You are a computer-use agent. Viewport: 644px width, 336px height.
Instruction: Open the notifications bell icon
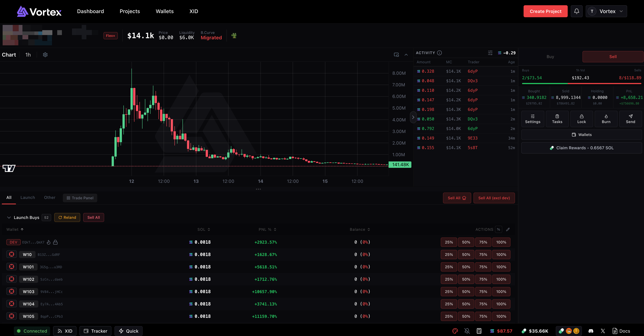click(x=576, y=11)
